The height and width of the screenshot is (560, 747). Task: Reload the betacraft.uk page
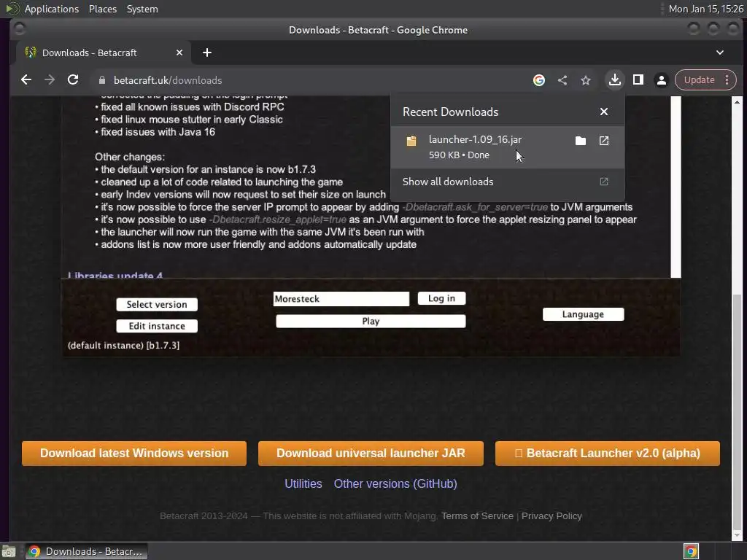coord(73,80)
